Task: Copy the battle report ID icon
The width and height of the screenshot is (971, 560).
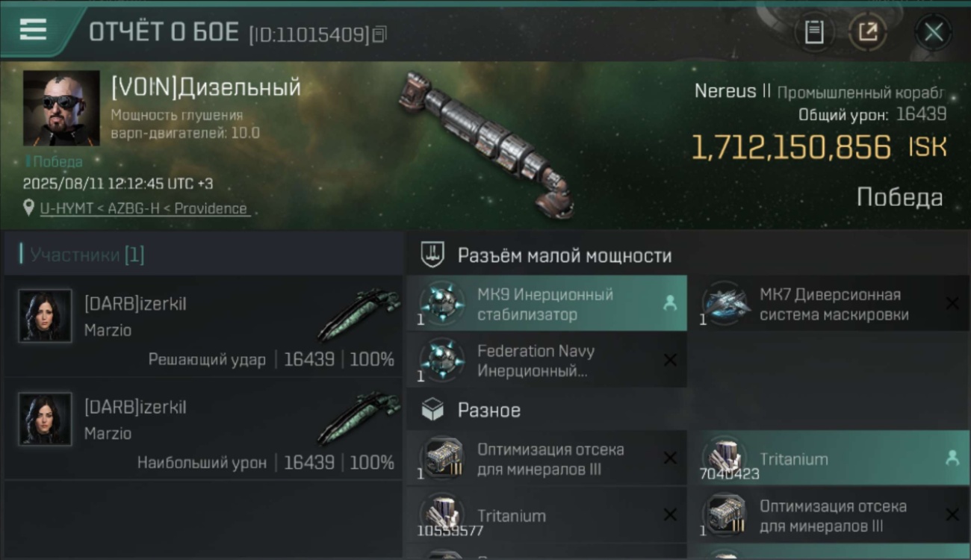Action: tap(379, 34)
